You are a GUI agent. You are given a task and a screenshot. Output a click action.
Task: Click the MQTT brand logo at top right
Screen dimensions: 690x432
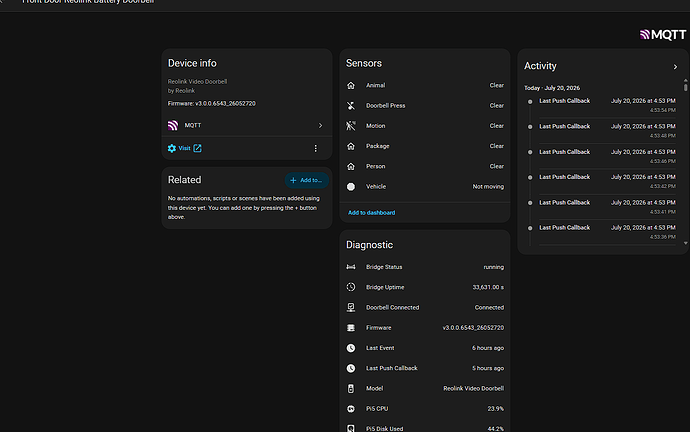[x=663, y=35]
